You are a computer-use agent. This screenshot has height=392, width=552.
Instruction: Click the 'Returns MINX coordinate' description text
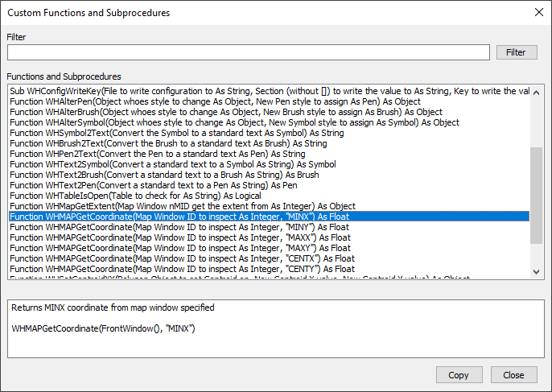click(x=113, y=307)
